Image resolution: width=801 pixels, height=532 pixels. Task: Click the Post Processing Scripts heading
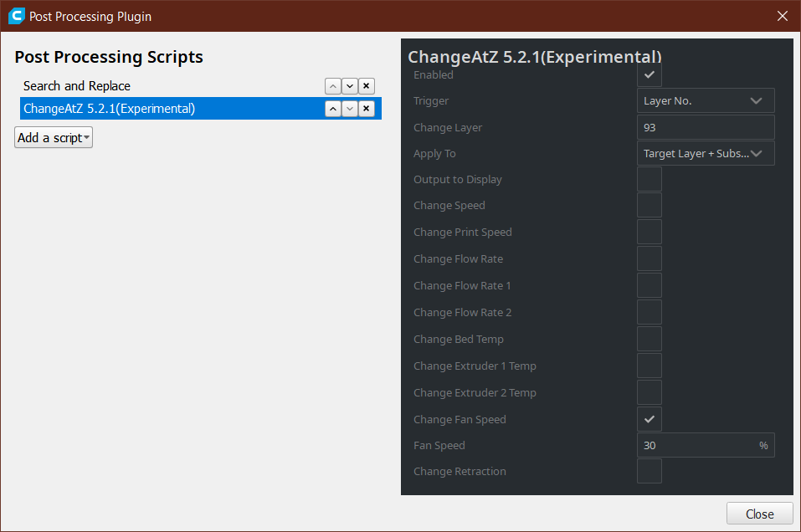tap(109, 57)
